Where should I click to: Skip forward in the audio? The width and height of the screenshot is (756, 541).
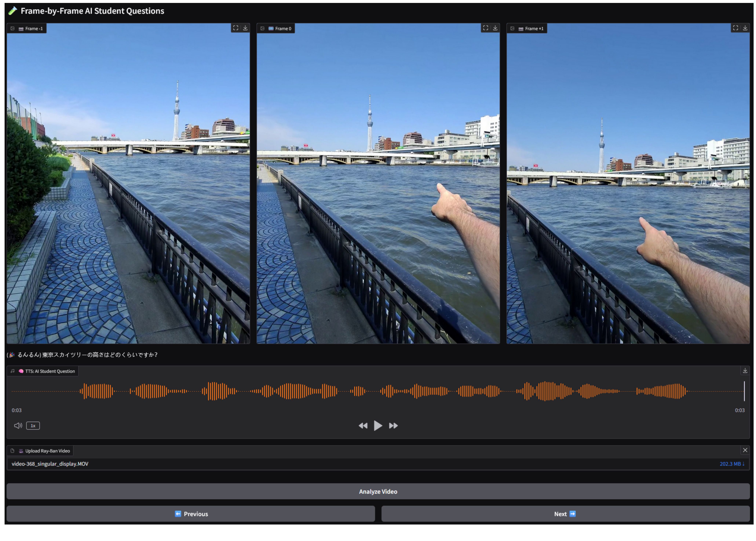pos(393,426)
